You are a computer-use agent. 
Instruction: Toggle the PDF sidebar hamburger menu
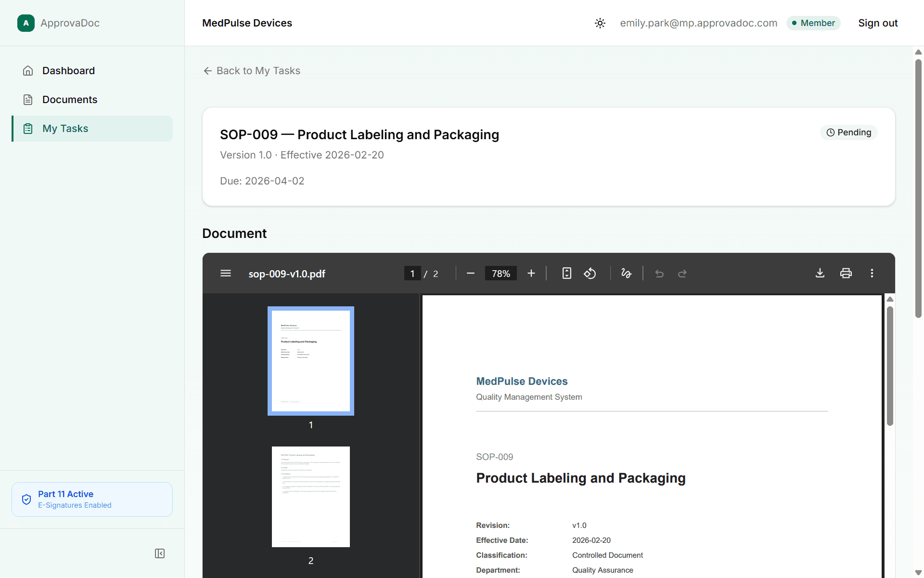tap(226, 274)
